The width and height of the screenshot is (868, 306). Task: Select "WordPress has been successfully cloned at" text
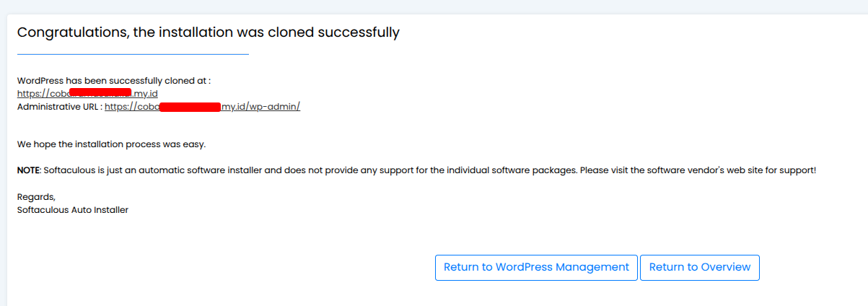pyautogui.click(x=113, y=81)
